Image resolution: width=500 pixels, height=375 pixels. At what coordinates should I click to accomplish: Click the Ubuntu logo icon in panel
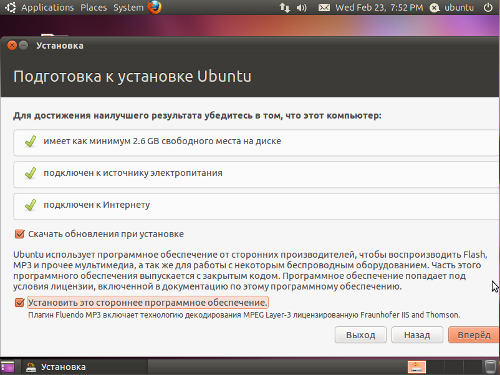10,7
